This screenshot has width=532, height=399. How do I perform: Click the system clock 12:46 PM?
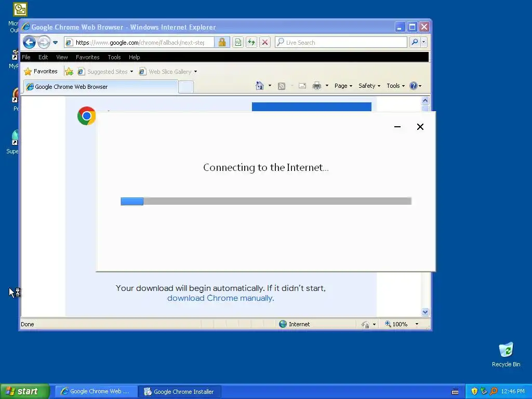point(513,391)
